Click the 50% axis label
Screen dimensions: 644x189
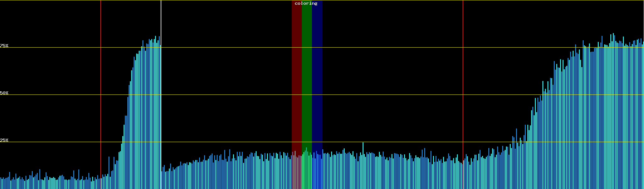coord(4,93)
